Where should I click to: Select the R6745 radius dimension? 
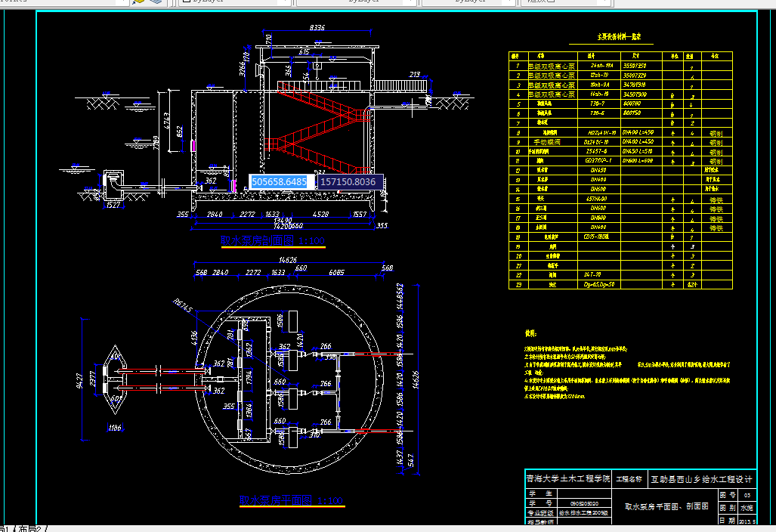click(x=183, y=306)
